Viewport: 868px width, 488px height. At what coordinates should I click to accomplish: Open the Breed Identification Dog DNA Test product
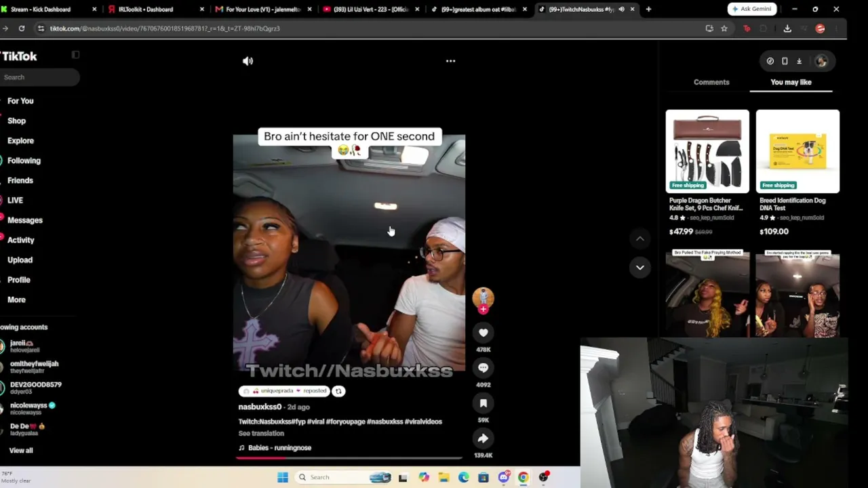click(x=797, y=173)
